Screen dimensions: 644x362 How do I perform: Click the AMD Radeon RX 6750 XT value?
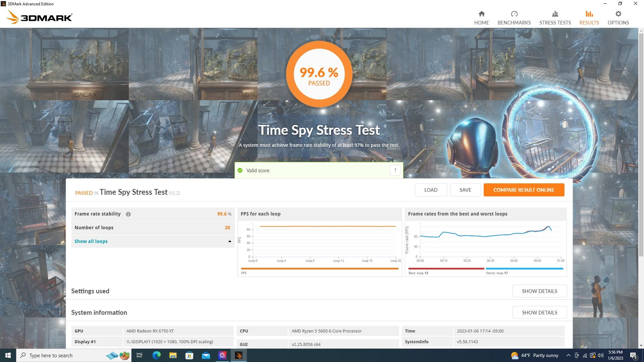point(178,331)
